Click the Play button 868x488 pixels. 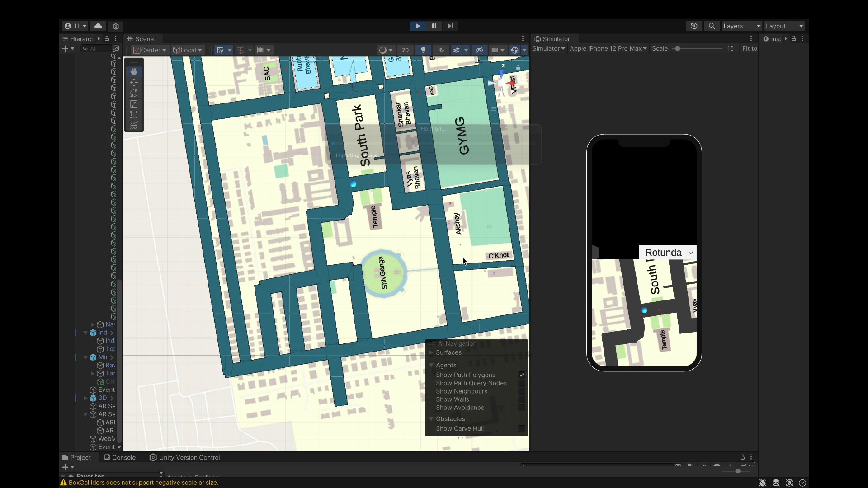(x=418, y=26)
